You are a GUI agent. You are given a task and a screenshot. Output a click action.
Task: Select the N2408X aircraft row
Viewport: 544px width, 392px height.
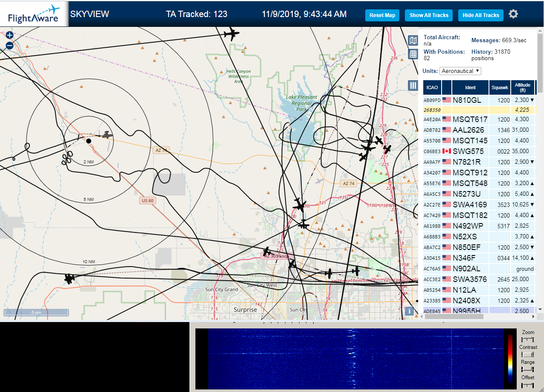[479, 301]
